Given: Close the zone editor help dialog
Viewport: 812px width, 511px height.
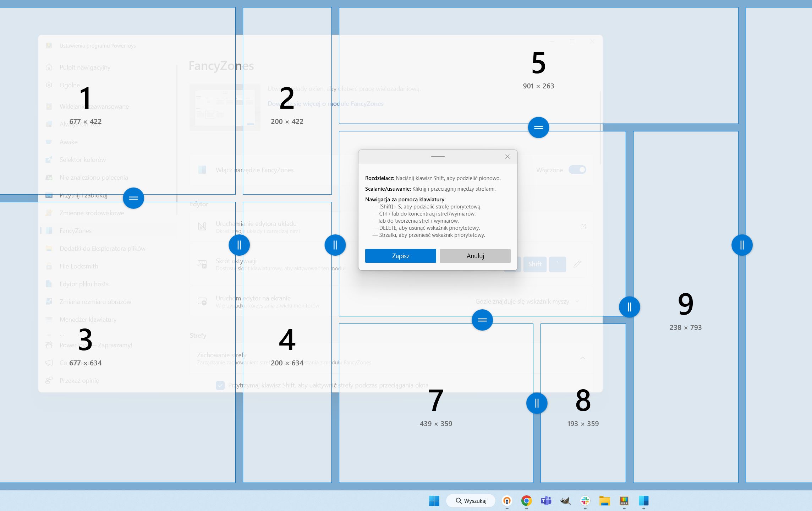Looking at the screenshot, I should coord(507,157).
